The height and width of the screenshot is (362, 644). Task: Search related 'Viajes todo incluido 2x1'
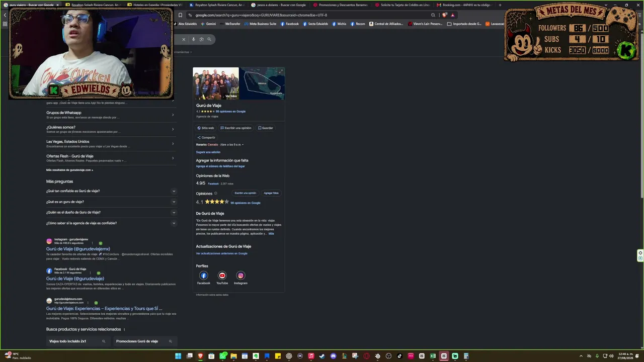77,341
